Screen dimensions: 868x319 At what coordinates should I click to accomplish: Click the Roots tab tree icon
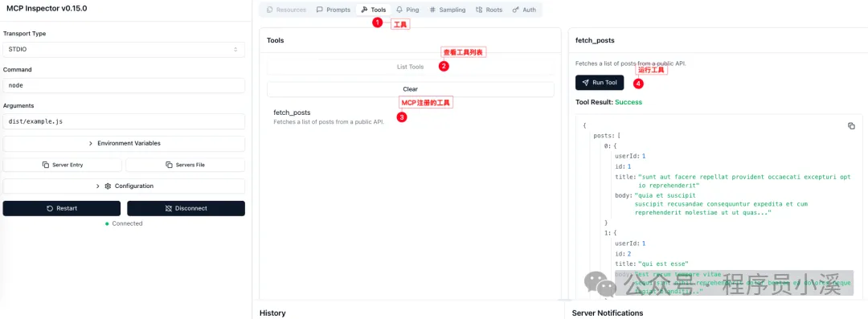(x=479, y=10)
